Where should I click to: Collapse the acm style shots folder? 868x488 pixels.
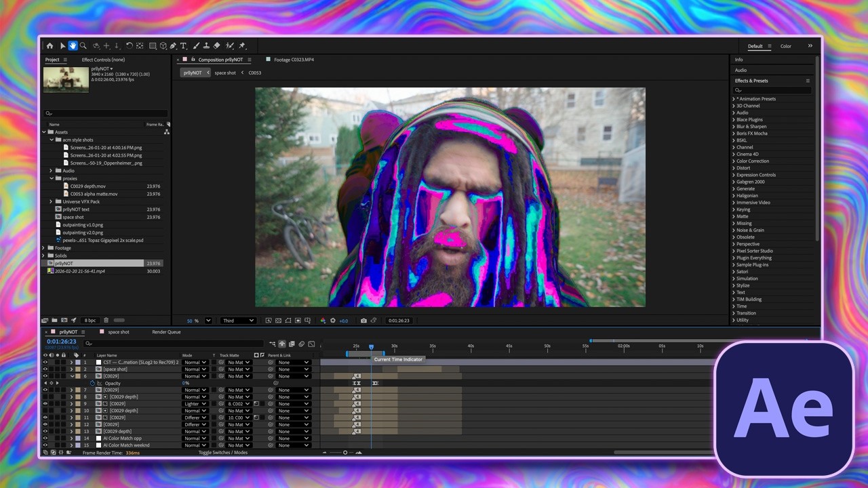[x=52, y=140]
